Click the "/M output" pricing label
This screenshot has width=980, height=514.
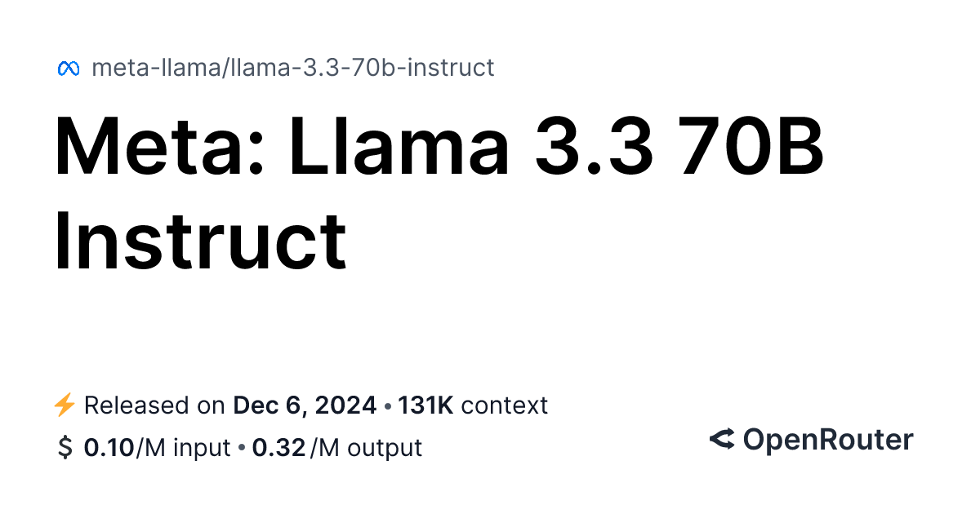pyautogui.click(x=366, y=448)
